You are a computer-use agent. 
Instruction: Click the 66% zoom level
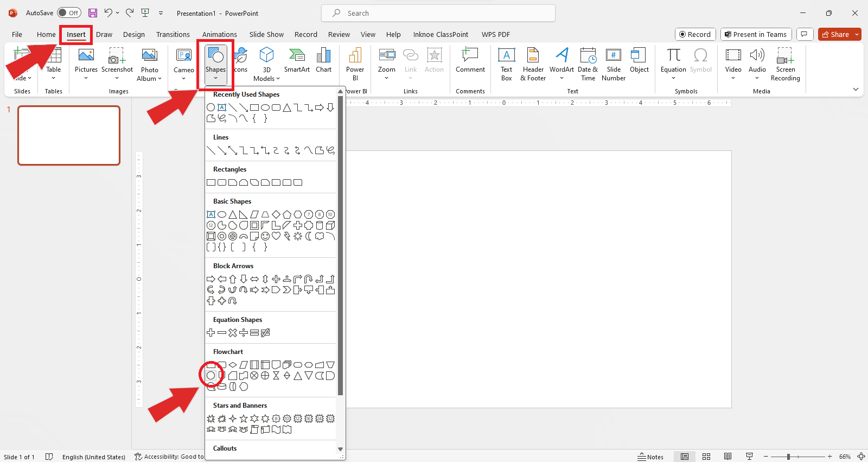[845, 457]
